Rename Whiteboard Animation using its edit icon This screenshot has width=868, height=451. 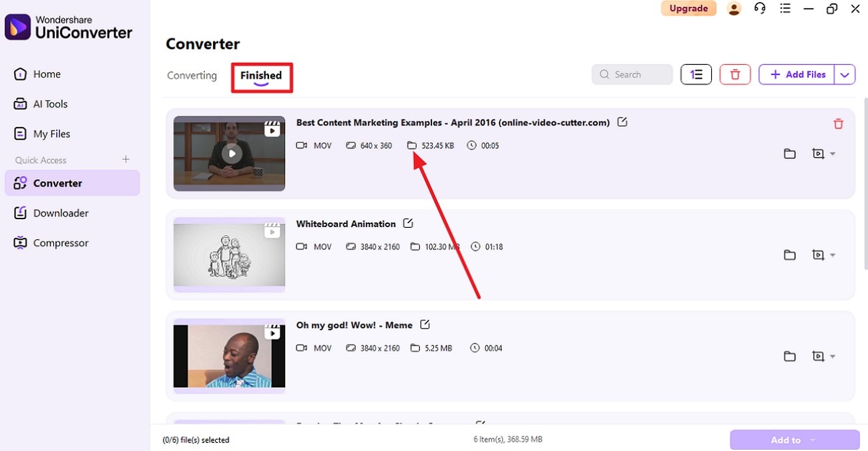click(408, 223)
